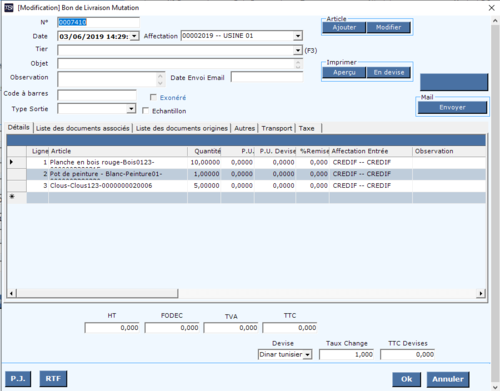
Task: Click the horizontal scrollbar thumb under the grid
Action: click(97, 293)
